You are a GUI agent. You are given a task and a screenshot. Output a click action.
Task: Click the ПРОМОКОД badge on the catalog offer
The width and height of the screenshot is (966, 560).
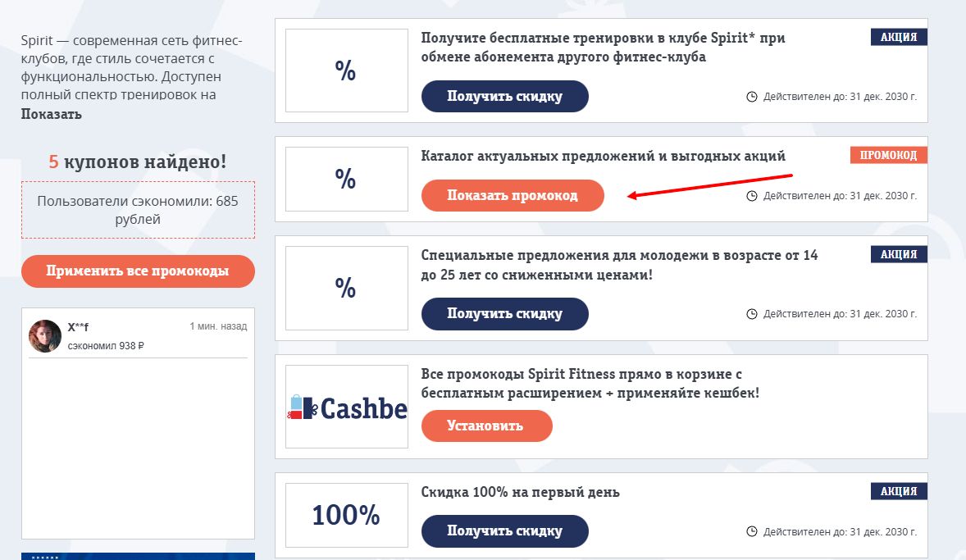pyautogui.click(x=888, y=154)
